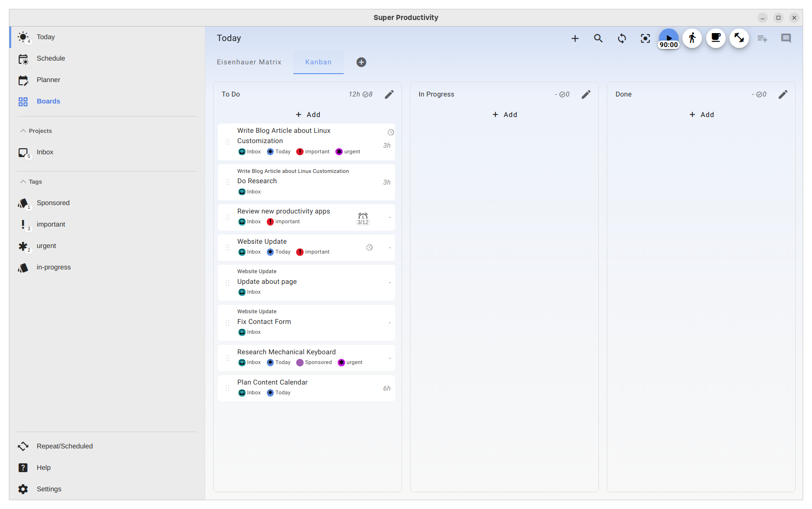Click the 3h estimate on Do Research
The image size is (812, 509).
387,183
